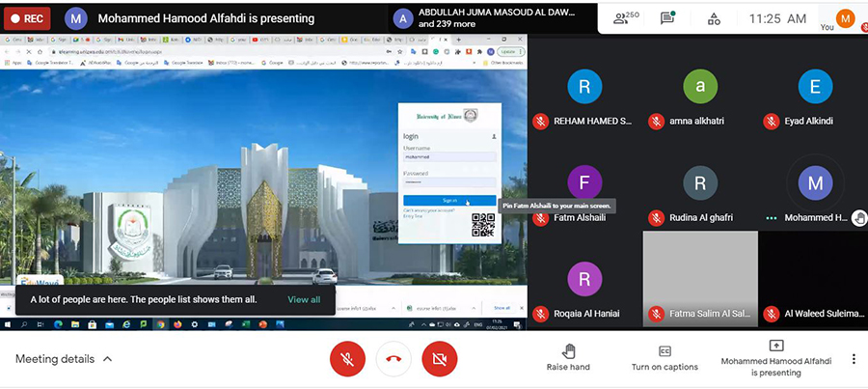Select amna alkhatri participant tile

click(x=700, y=87)
